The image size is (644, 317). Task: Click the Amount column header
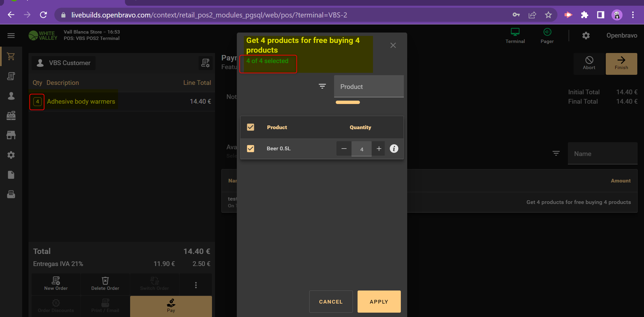(x=621, y=181)
